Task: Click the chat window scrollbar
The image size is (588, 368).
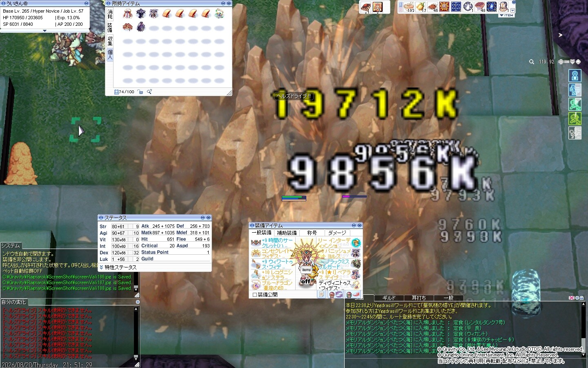Action: coord(583,329)
